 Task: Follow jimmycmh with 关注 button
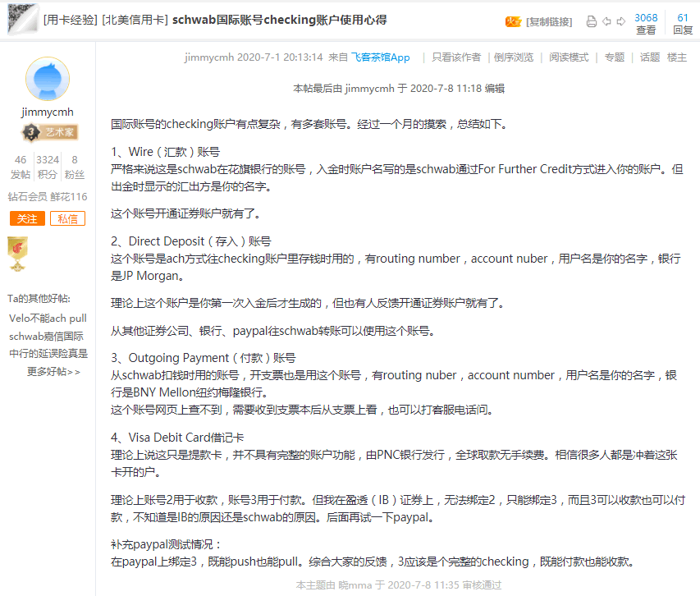(27, 218)
